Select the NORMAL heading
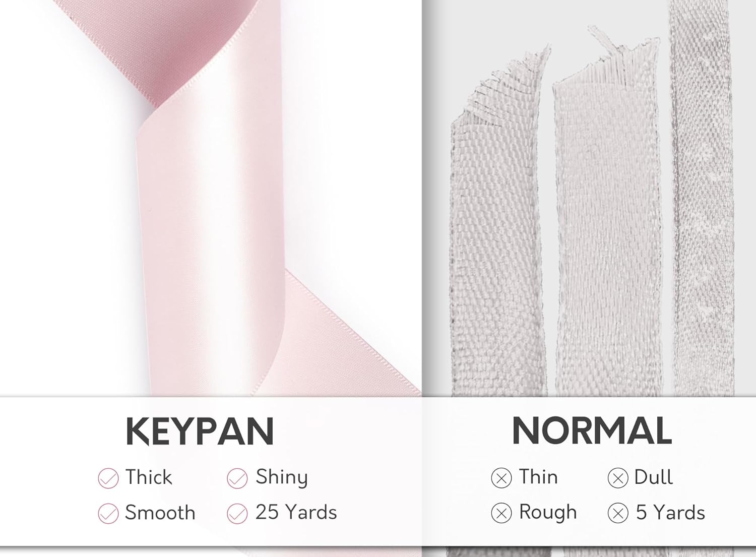756x557 pixels. coord(592,431)
